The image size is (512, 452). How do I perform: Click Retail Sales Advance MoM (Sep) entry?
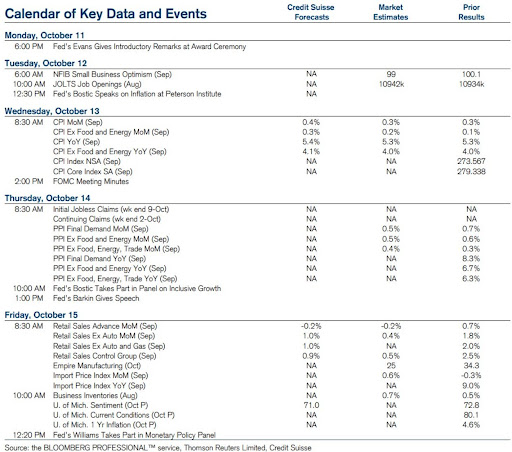pos(105,326)
